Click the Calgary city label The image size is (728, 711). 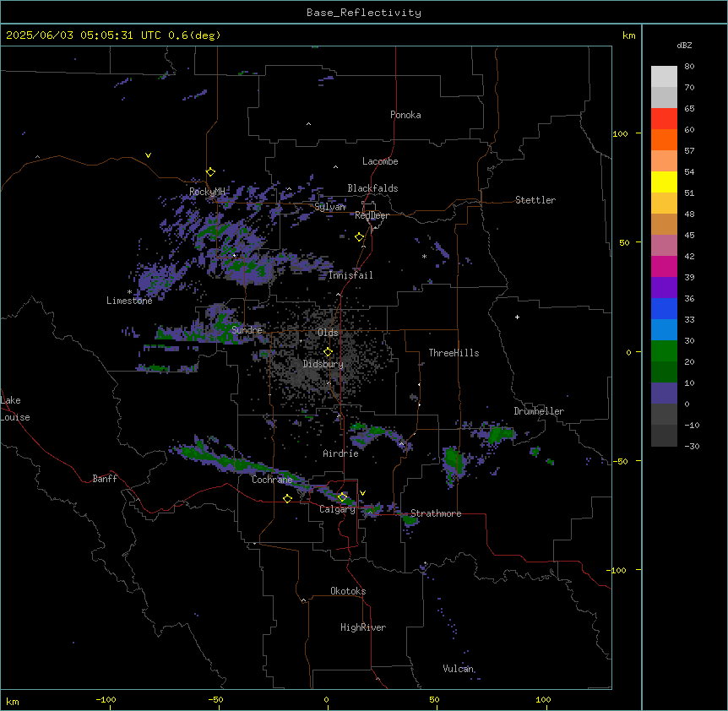337,509
